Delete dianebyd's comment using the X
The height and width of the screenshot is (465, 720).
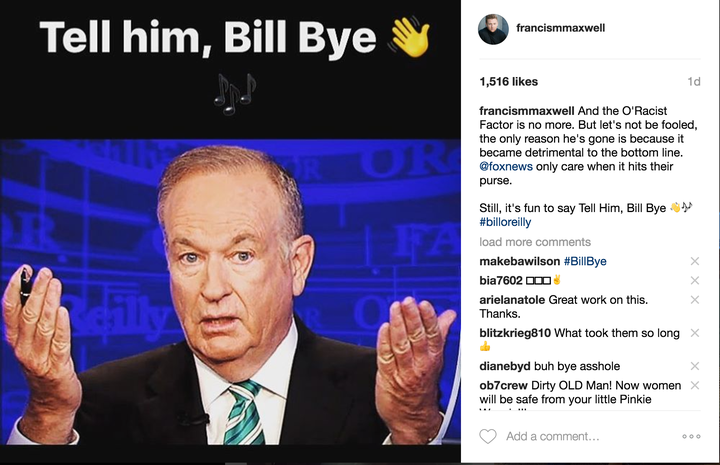pos(695,366)
